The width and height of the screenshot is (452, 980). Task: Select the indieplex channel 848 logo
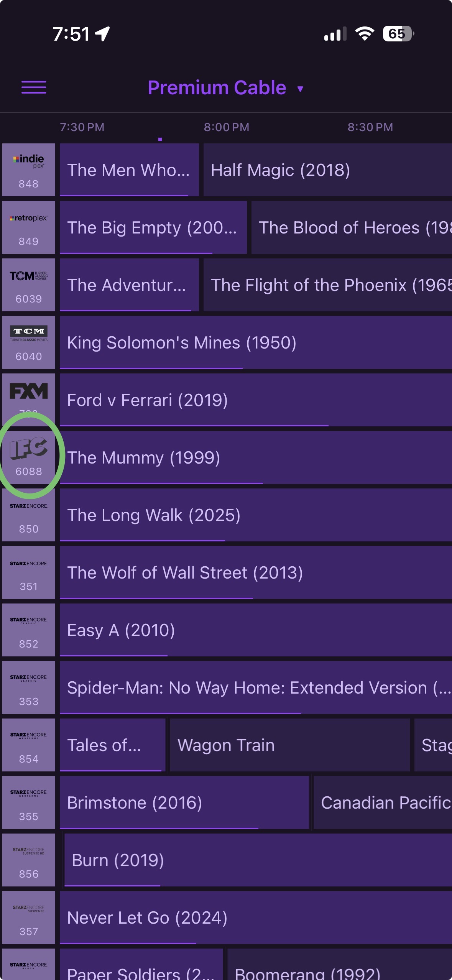(29, 170)
